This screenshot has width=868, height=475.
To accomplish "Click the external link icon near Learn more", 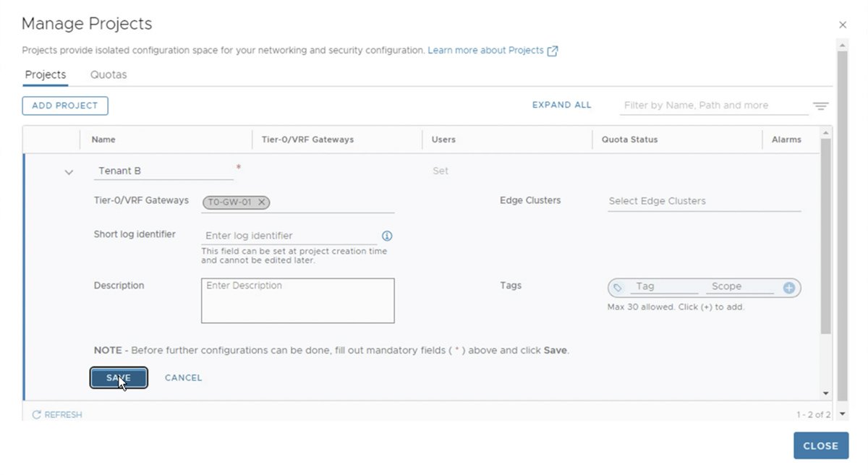I will coord(553,51).
